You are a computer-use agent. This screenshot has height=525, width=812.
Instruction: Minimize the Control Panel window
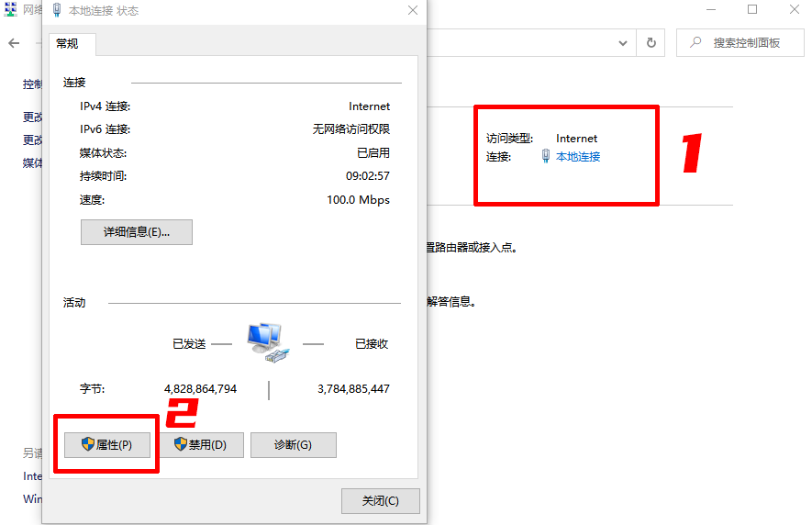tap(711, 10)
